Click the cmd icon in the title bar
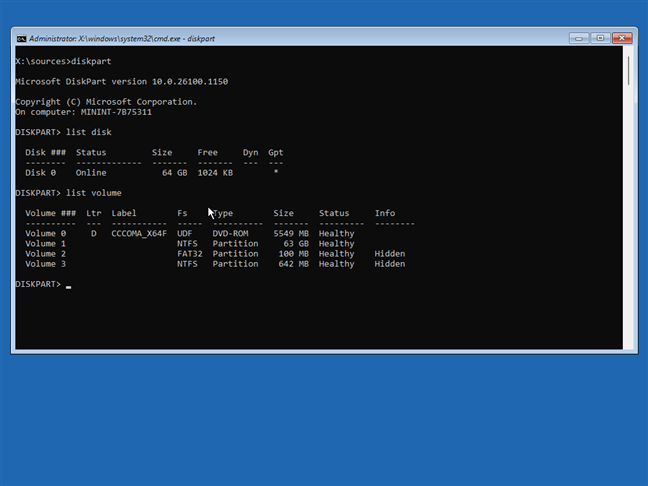Viewport: 648px width, 486px height. click(21, 38)
